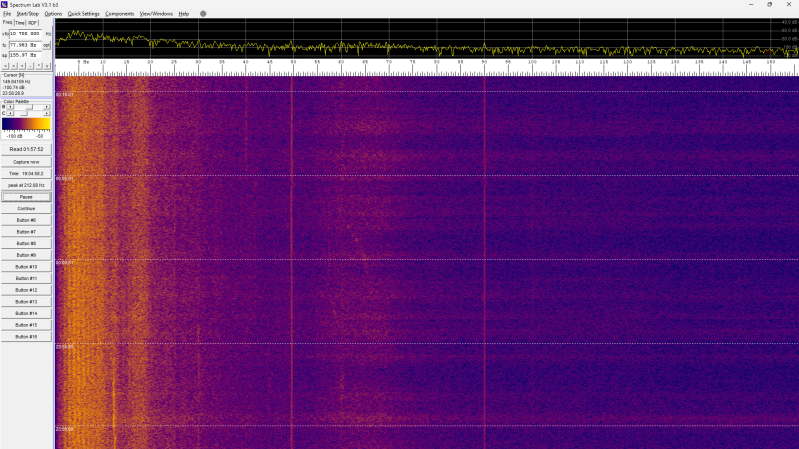The image size is (799, 449).
Task: Click the fc center frequency field
Action: [x=25, y=45]
